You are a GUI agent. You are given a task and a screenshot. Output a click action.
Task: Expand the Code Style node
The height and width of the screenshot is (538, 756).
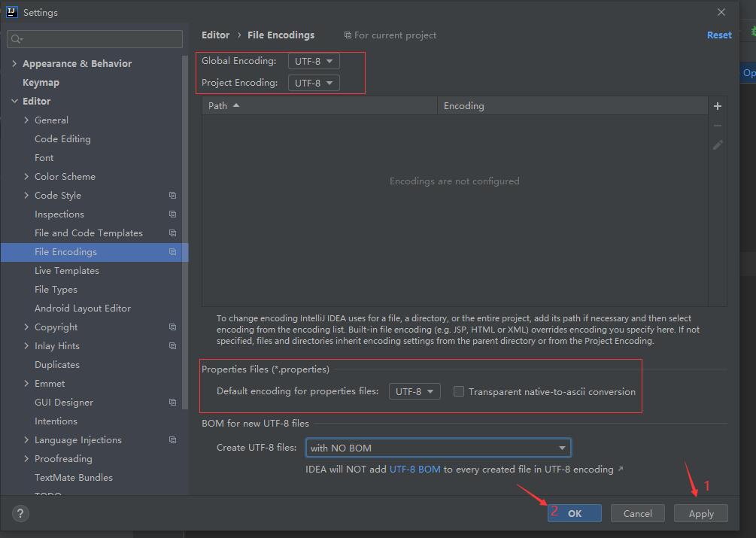coord(26,195)
